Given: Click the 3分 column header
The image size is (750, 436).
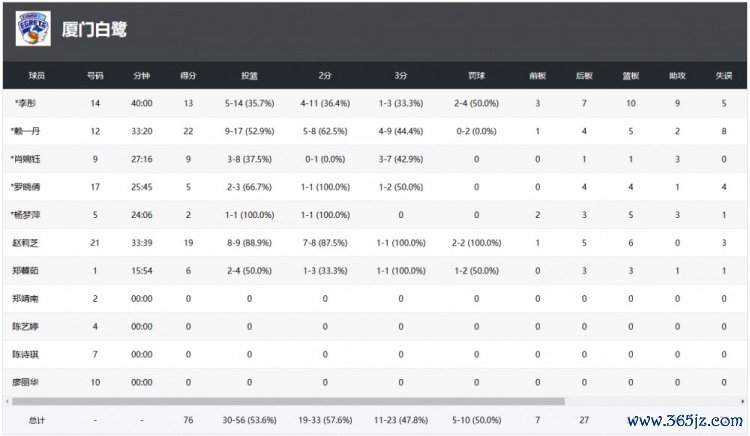Looking at the screenshot, I should point(400,75).
